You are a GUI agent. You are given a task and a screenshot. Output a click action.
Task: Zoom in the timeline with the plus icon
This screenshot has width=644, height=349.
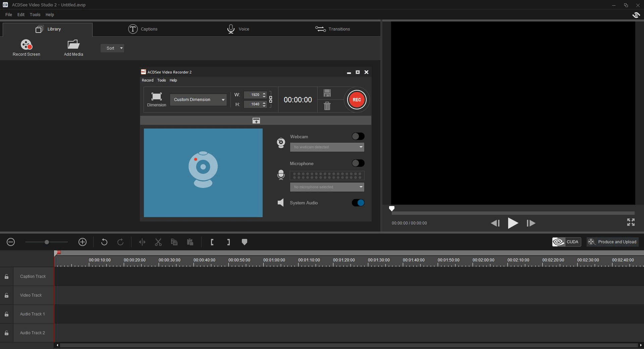(83, 242)
